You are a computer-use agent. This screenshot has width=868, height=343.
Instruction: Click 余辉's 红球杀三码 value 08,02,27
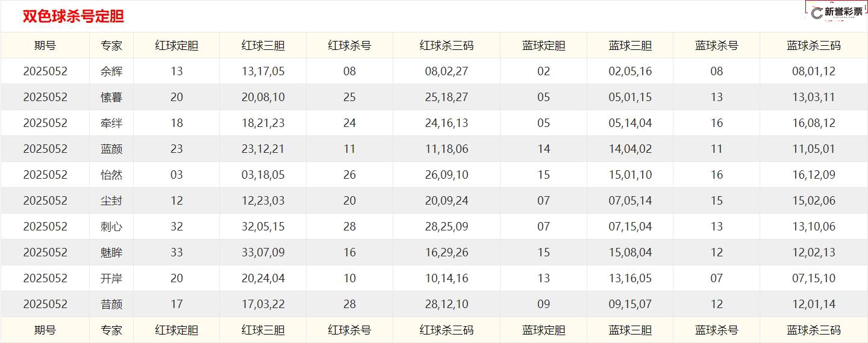coord(446,71)
